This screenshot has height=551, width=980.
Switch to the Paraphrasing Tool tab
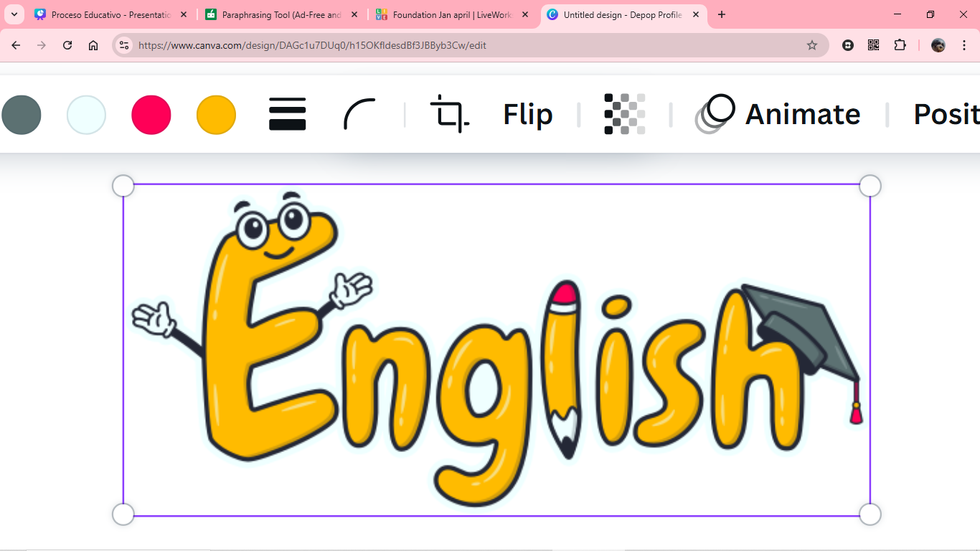[281, 14]
